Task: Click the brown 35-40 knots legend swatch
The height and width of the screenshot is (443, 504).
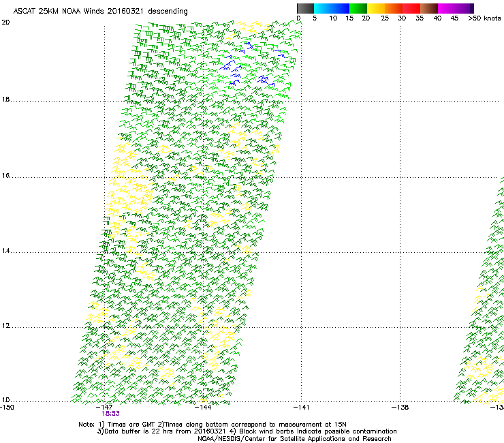Action: coord(429,8)
